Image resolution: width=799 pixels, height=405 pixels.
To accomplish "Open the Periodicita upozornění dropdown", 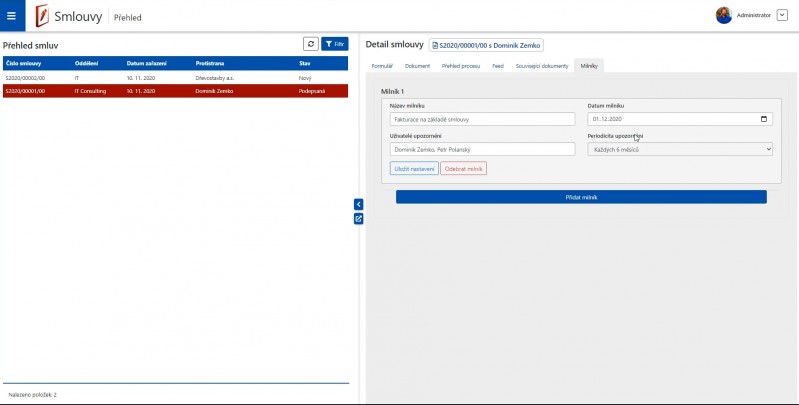I will click(680, 149).
